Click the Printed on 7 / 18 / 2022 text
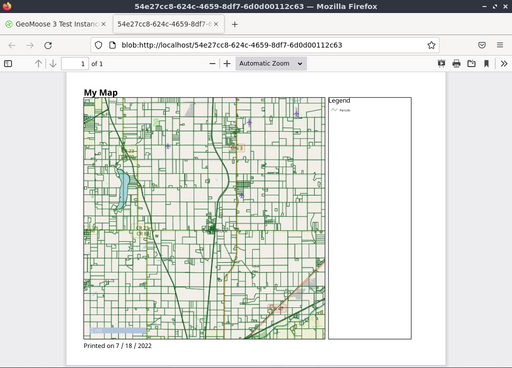Viewport: 512px width, 368px height. pyautogui.click(x=117, y=346)
